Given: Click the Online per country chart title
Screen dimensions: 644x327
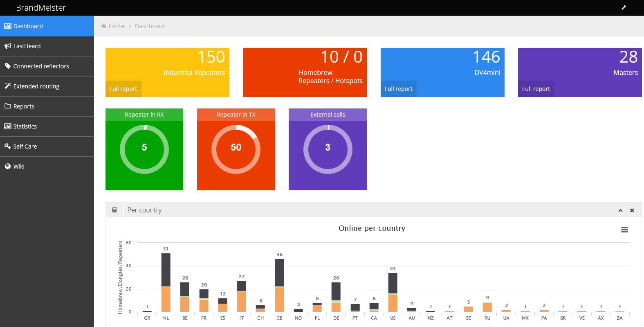Looking at the screenshot, I should pos(372,228).
